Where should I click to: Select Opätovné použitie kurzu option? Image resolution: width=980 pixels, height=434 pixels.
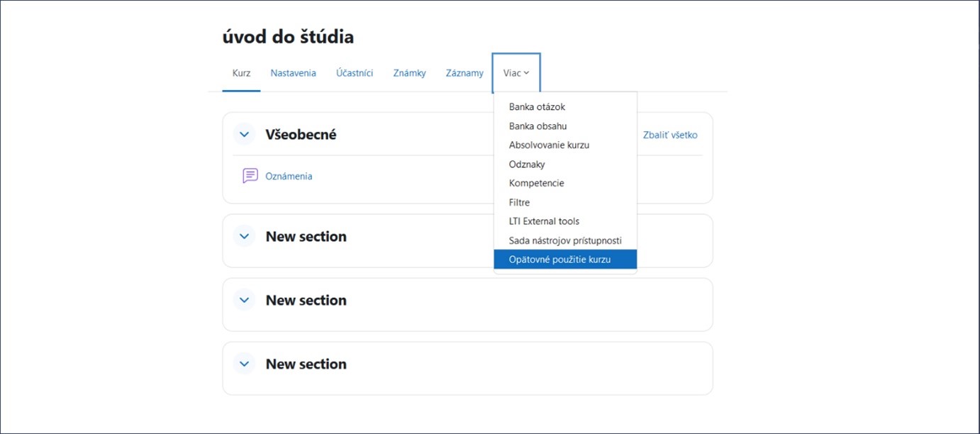point(559,260)
